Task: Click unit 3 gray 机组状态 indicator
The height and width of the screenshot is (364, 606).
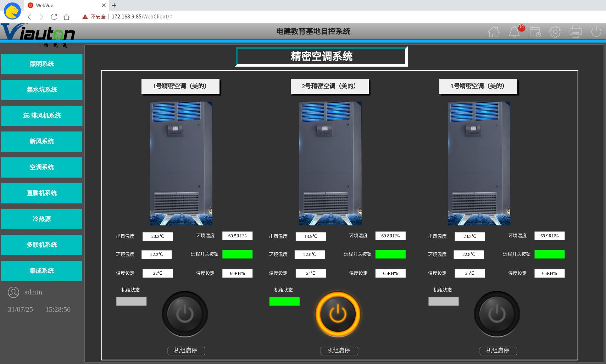Action: [x=443, y=301]
